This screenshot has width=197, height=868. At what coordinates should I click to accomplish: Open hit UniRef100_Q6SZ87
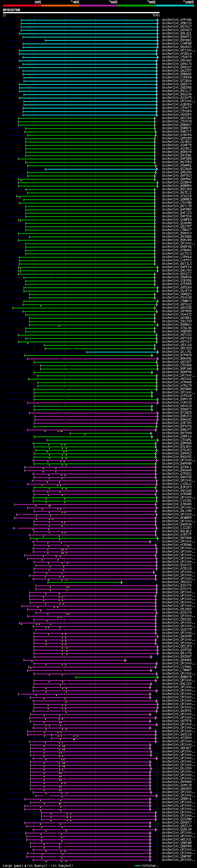coord(177,362)
